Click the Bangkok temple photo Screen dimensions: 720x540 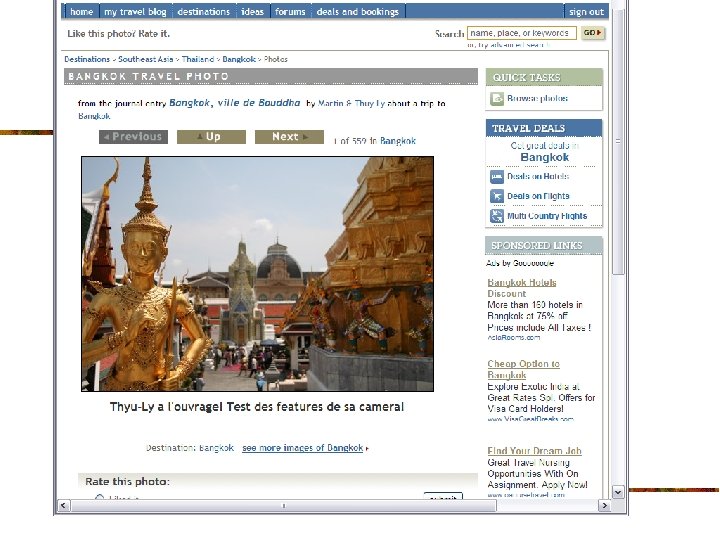pyautogui.click(x=258, y=274)
